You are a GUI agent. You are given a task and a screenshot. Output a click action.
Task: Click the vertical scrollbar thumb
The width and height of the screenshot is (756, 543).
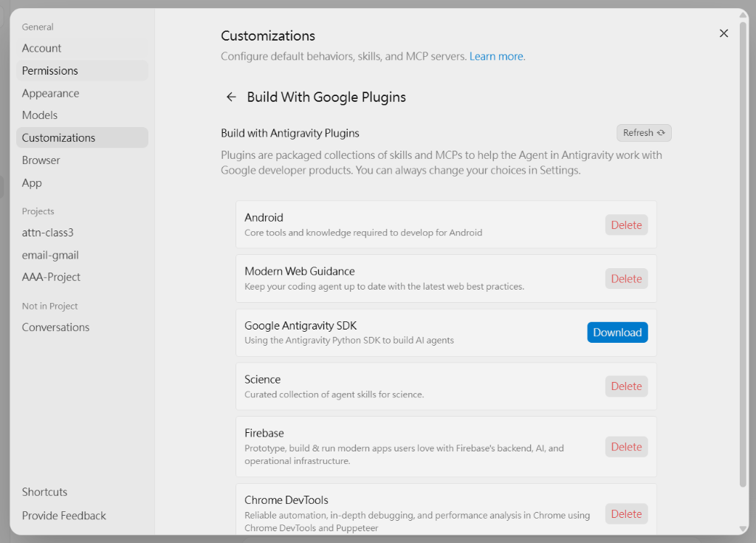[x=743, y=253]
